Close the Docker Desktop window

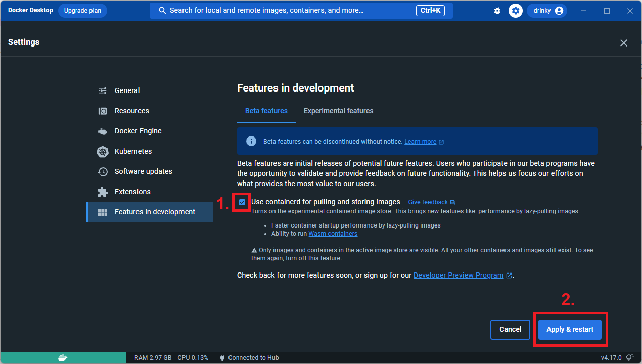pyautogui.click(x=630, y=11)
